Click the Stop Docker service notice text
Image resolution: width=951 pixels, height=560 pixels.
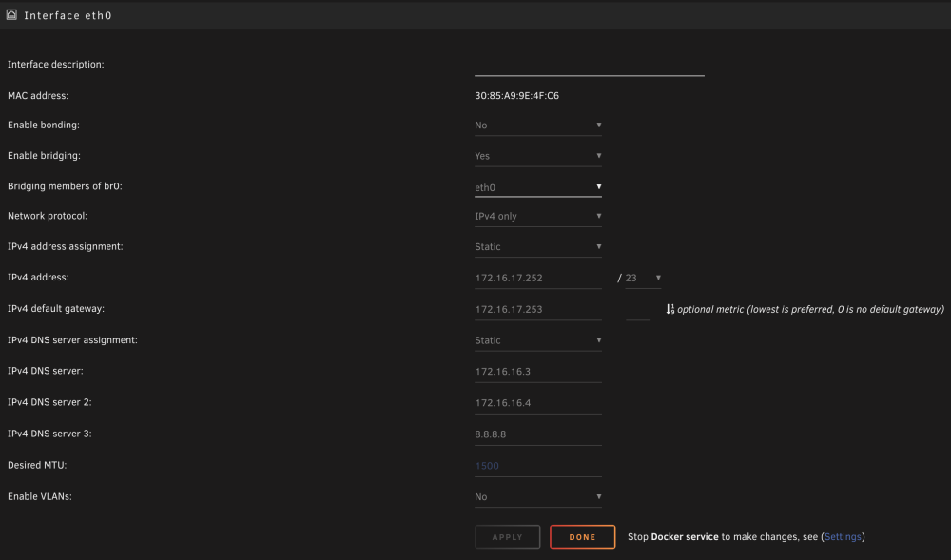coord(746,537)
